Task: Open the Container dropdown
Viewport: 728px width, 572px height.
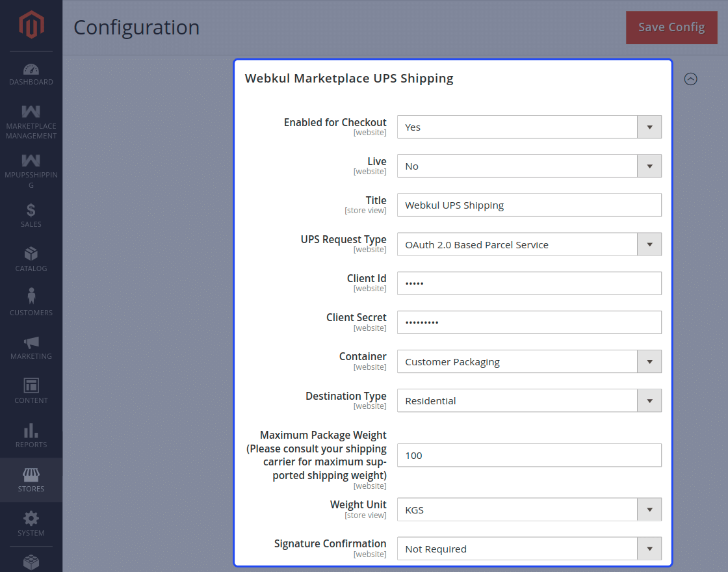Action: [x=529, y=361]
